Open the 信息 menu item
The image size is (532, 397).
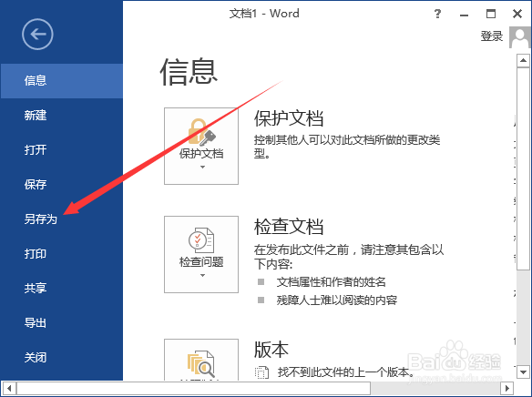pos(61,81)
